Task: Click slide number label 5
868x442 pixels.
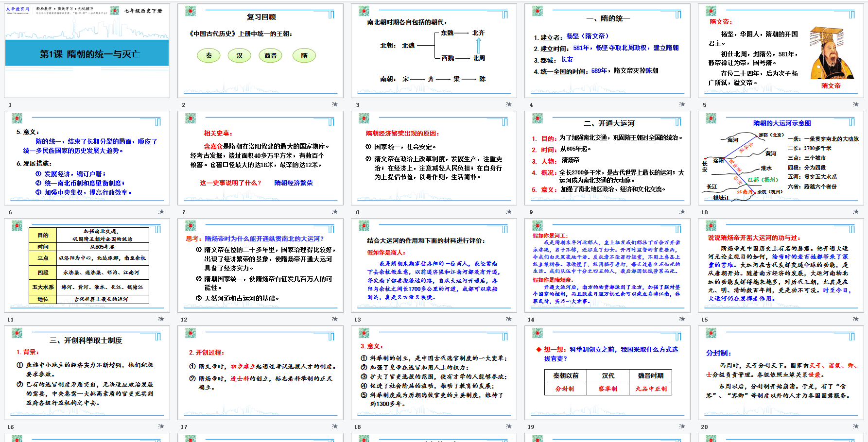Action: click(704, 105)
